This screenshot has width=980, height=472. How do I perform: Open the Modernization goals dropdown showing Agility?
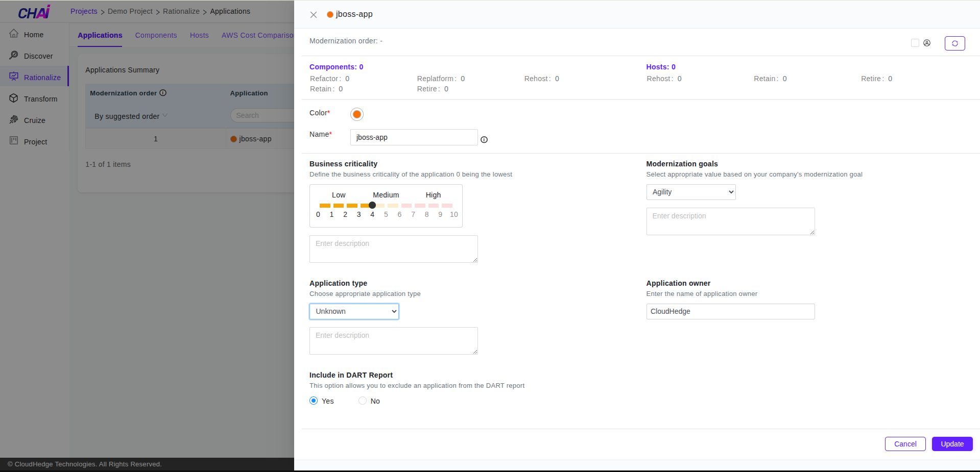coord(690,192)
